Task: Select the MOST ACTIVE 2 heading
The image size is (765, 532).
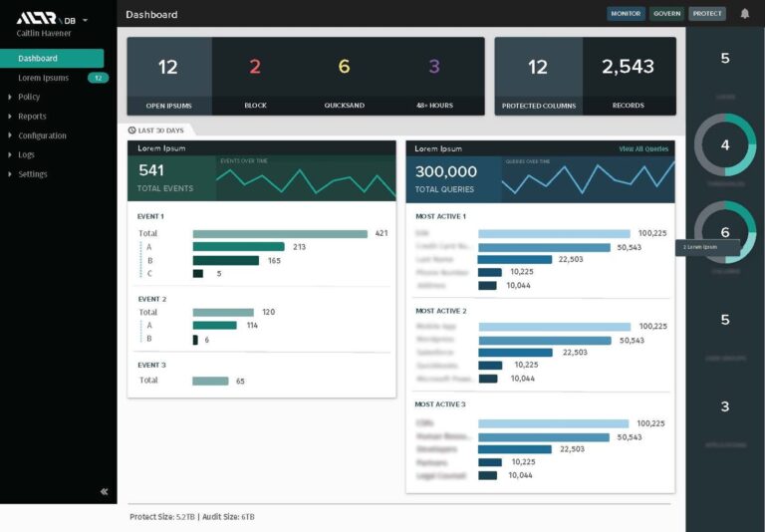Action: click(x=441, y=311)
